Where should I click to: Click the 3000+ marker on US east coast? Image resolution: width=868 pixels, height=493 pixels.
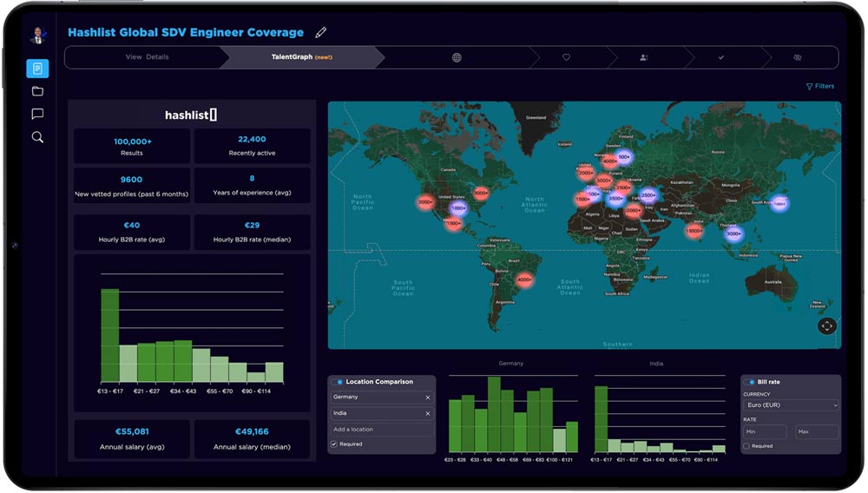pos(481,193)
